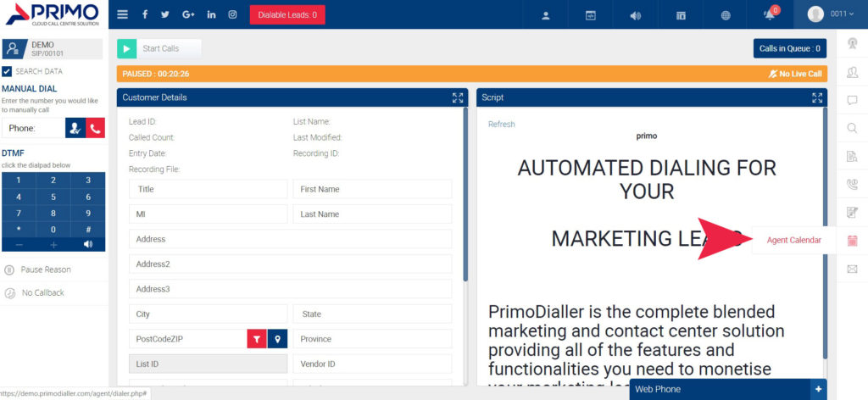This screenshot has height=400, width=868.
Task: Click the chat bubble icon in right sidebar
Action: [852, 100]
